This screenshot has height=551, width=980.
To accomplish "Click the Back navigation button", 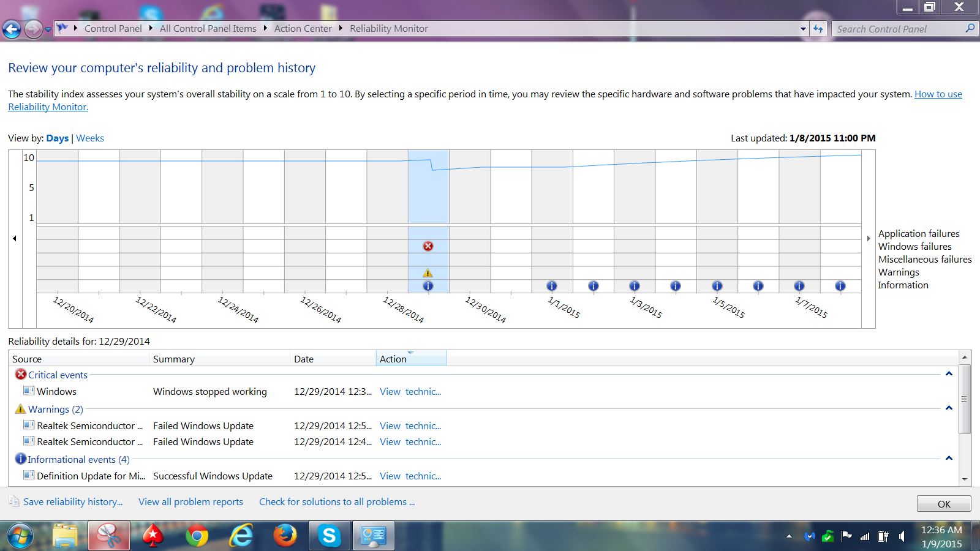I will click(x=12, y=29).
